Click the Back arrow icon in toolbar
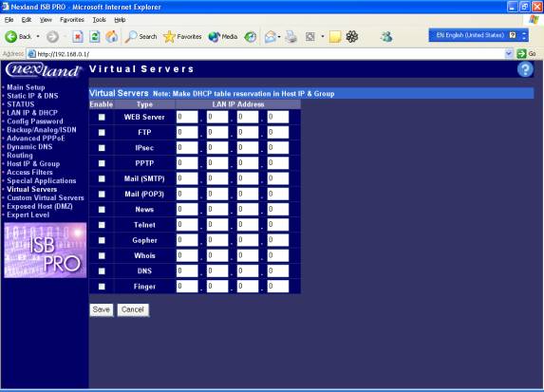 coord(10,36)
